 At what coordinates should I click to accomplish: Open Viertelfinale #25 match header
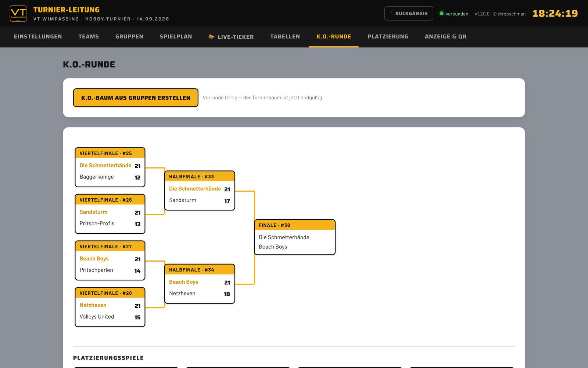[110, 153]
